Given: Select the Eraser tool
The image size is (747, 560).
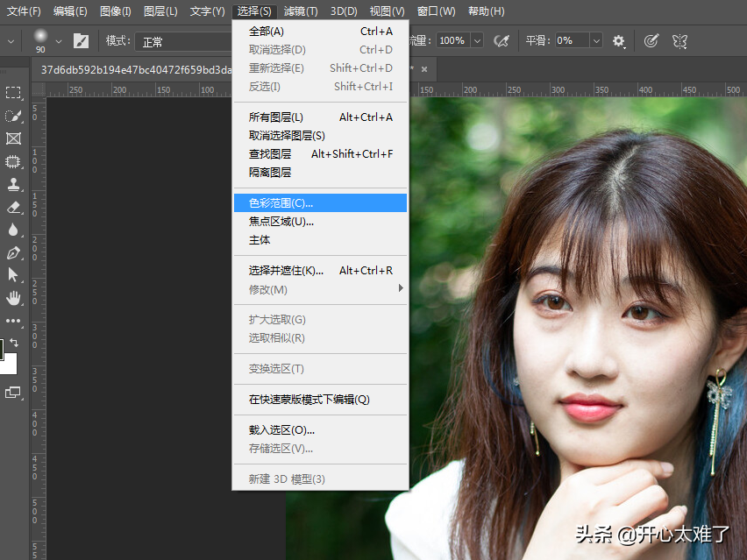Looking at the screenshot, I should point(13,207).
